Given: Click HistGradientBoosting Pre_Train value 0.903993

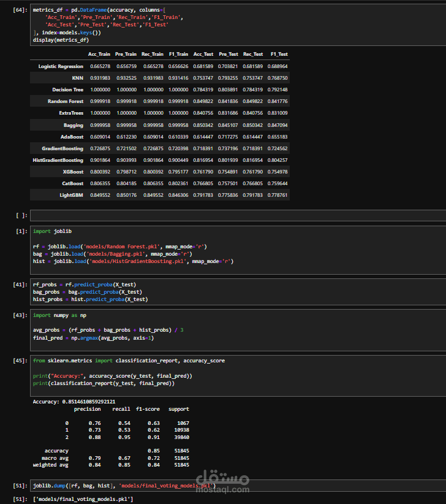Looking at the screenshot, I should coord(127,160).
